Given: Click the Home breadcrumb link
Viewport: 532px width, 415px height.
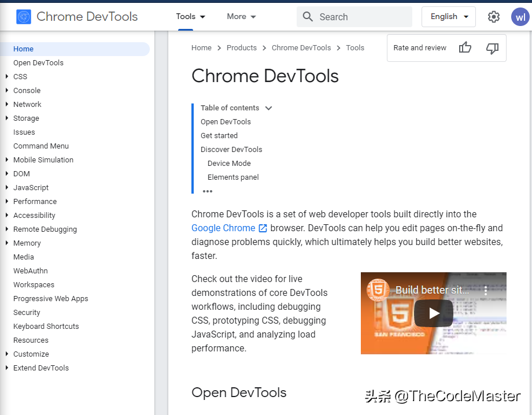Looking at the screenshot, I should click(x=202, y=48).
